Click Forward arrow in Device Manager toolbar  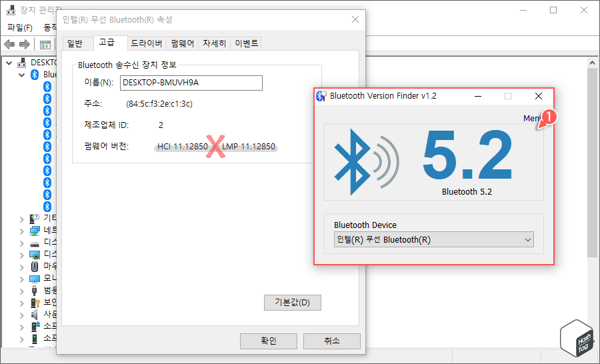point(25,45)
